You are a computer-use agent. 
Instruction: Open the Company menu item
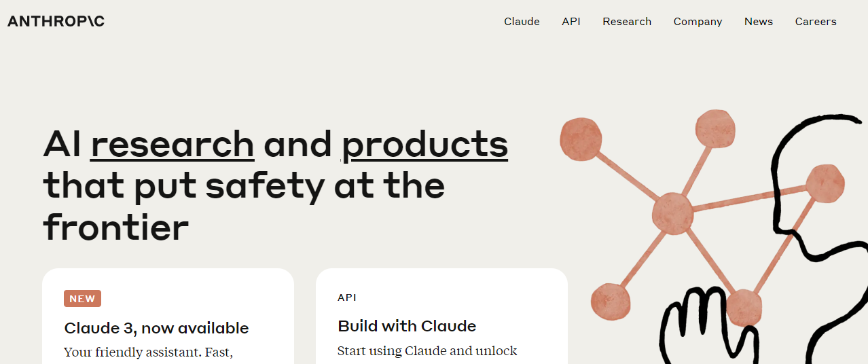(698, 22)
